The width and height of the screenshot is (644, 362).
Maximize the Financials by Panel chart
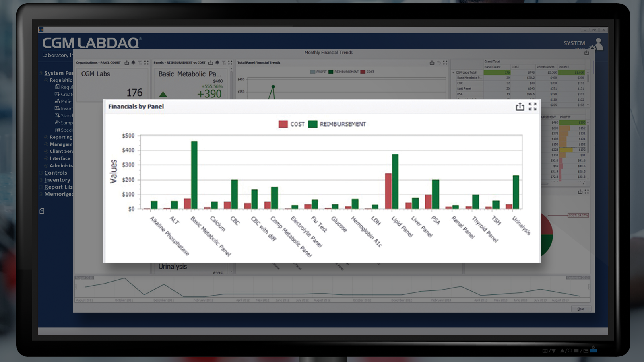pyautogui.click(x=533, y=106)
